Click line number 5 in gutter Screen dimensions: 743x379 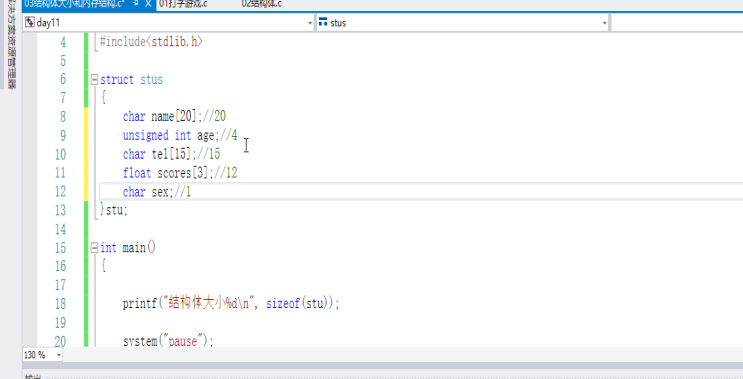point(63,61)
